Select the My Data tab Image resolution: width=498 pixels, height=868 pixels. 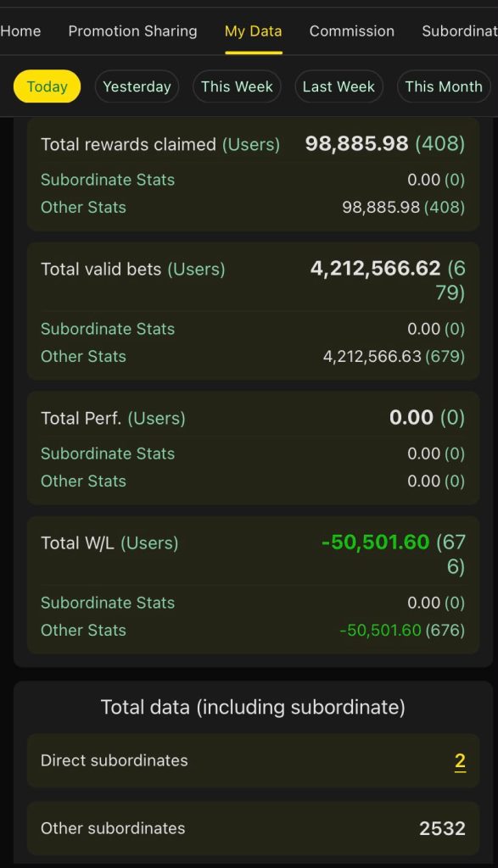pyautogui.click(x=253, y=31)
